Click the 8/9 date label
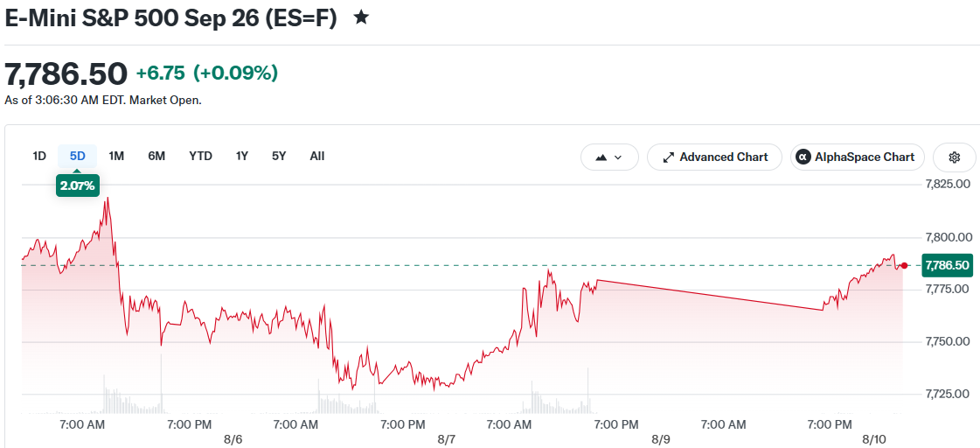 pyautogui.click(x=661, y=439)
